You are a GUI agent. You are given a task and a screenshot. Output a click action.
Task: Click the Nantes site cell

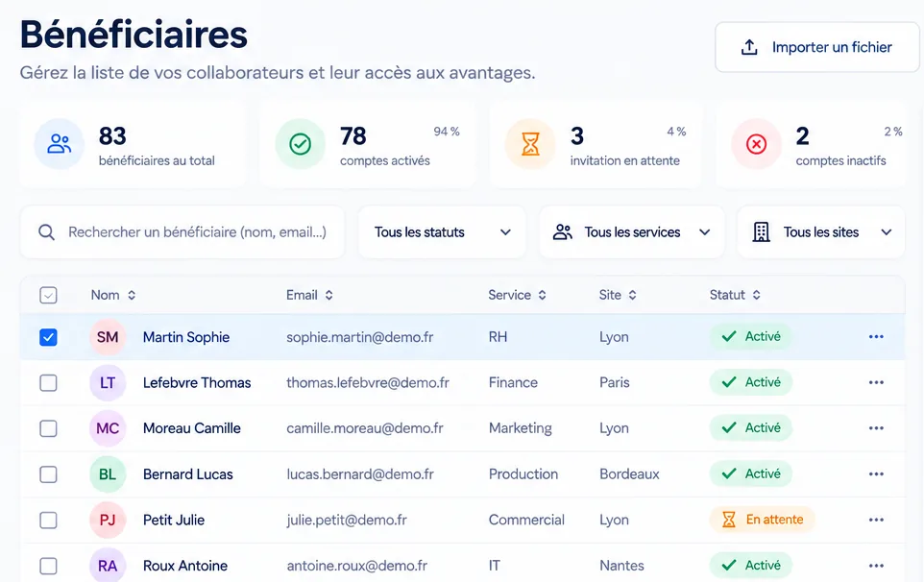pyautogui.click(x=621, y=566)
